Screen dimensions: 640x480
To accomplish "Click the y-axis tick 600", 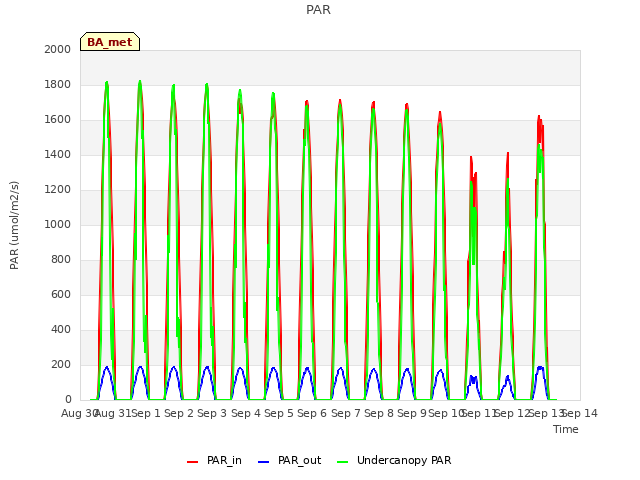I will (x=61, y=294).
